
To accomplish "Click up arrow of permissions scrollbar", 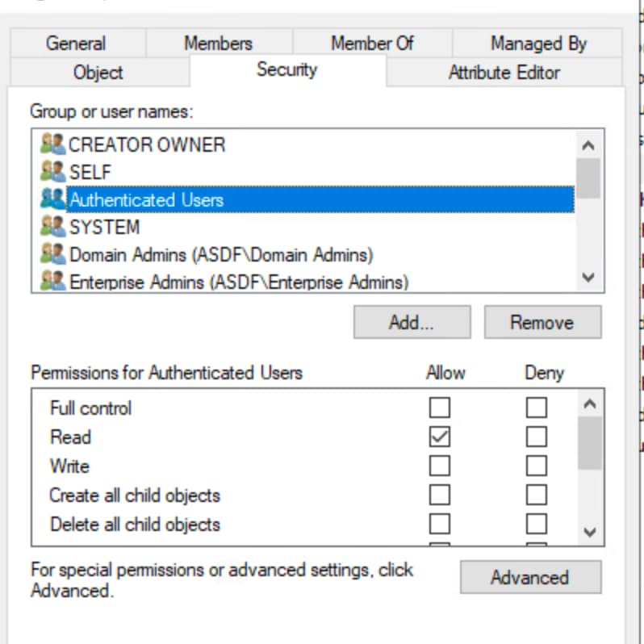I will coord(590,404).
